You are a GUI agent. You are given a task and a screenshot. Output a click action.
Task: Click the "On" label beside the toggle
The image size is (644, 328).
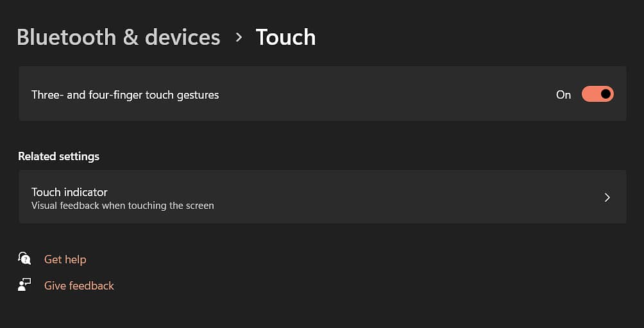[x=563, y=95]
